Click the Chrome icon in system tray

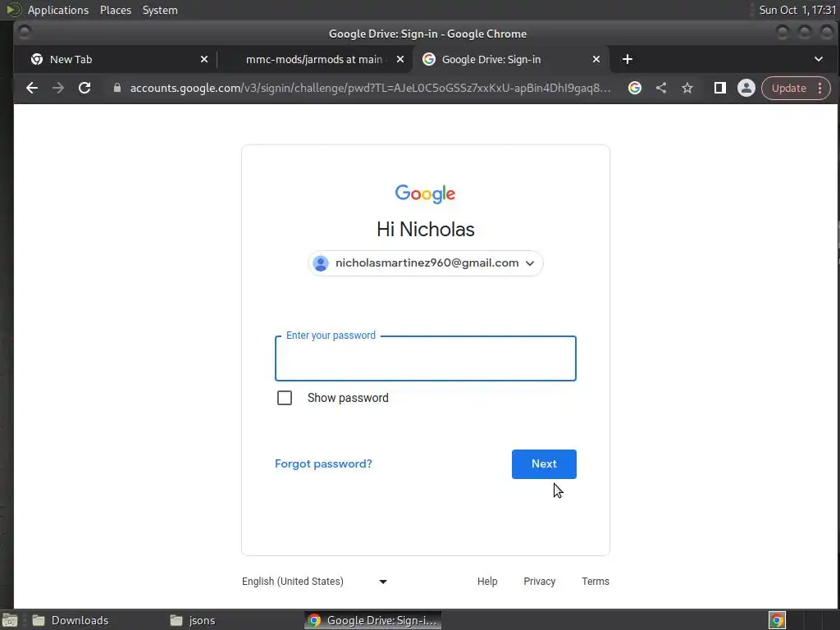click(x=777, y=620)
